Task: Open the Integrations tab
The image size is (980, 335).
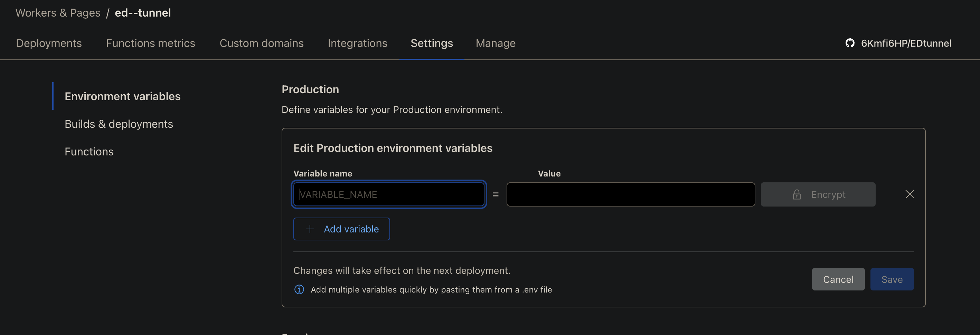Action: point(357,44)
